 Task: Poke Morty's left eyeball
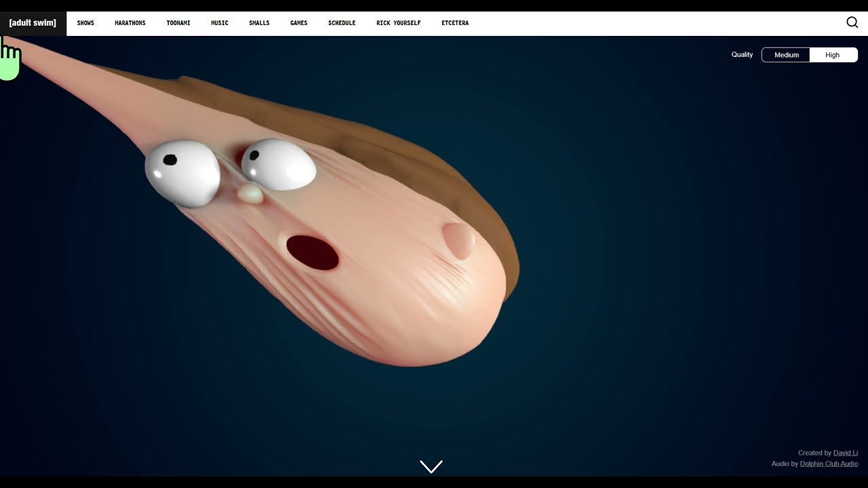[x=183, y=173]
